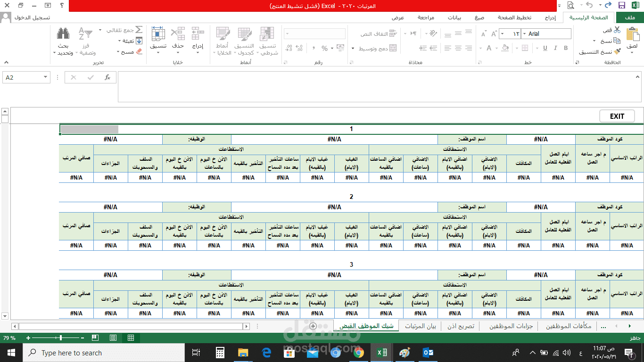
Task: Click the AutoSum sigma icon
Action: click(x=139, y=30)
